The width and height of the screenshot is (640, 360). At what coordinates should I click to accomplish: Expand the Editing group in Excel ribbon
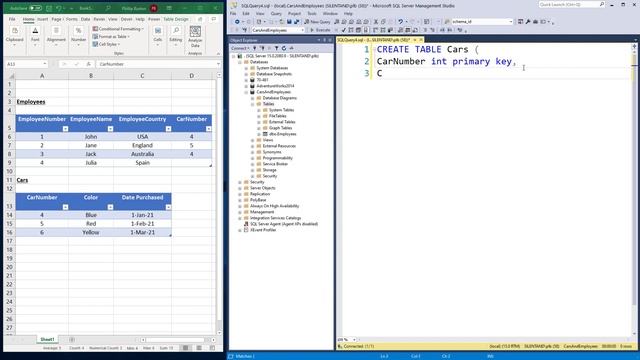(176, 36)
